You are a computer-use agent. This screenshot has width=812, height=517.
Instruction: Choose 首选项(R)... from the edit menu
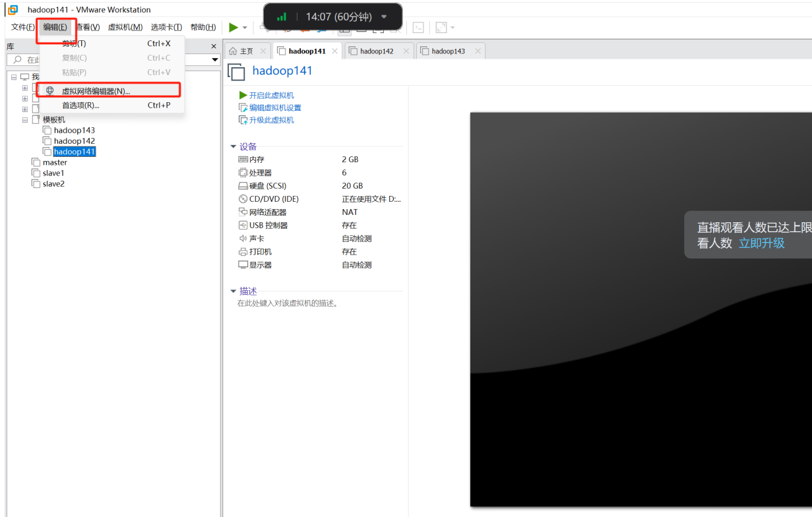click(x=112, y=105)
